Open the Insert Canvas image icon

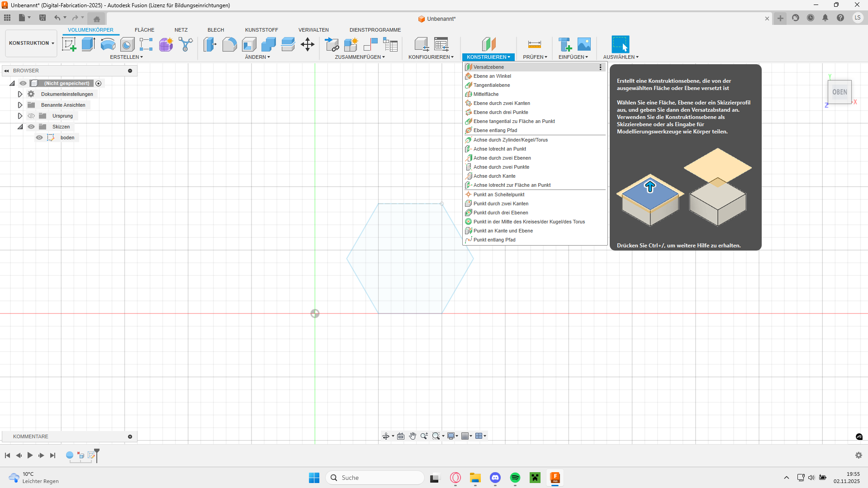coord(584,44)
